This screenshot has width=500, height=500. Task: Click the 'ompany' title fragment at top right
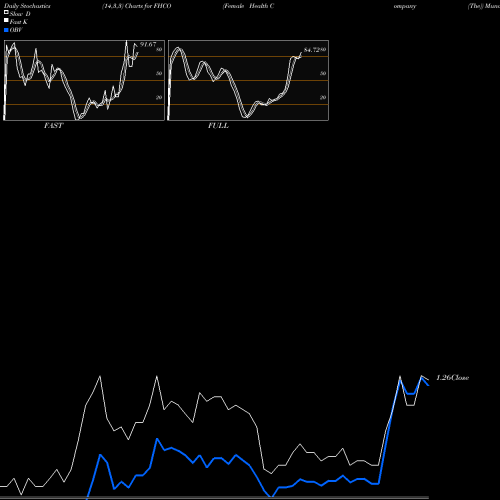click(405, 6)
